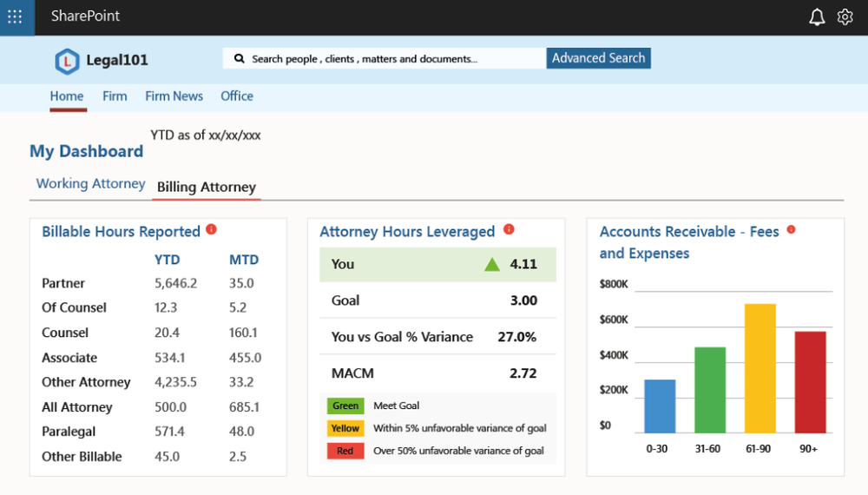Click the green triangle next to 4.11
Screen dimensions: 868x495
pyautogui.click(x=492, y=264)
